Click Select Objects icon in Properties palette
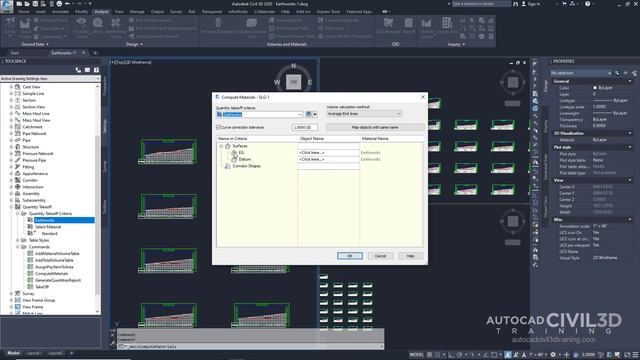Image resolution: width=640 pixels, height=360 pixels. [625, 73]
